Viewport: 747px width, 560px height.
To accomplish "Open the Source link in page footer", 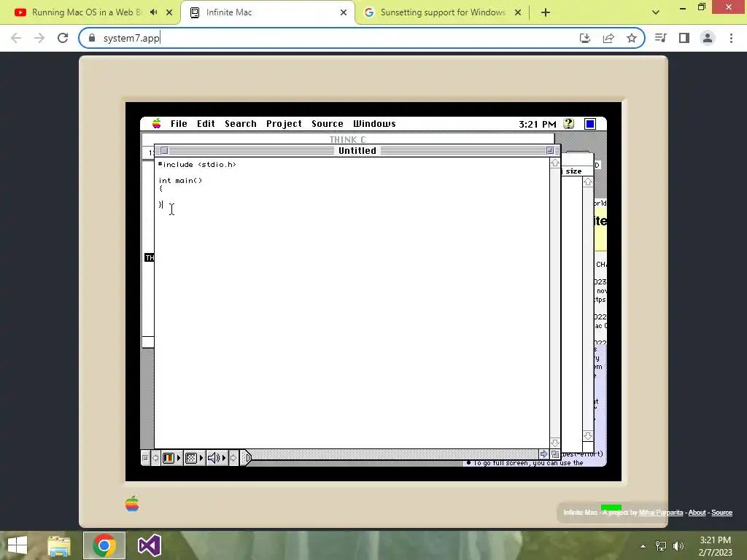I will [x=721, y=513].
